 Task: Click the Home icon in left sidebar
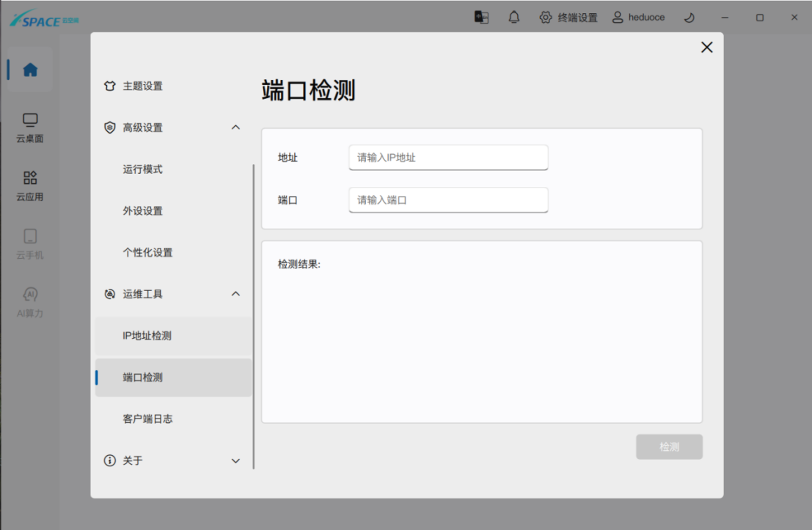point(30,70)
